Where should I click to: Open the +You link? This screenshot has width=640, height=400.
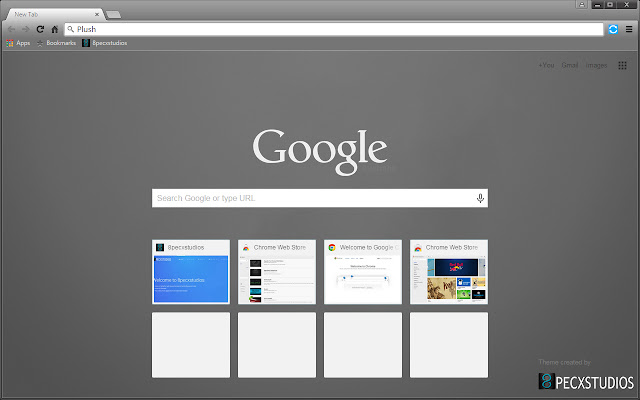[x=546, y=65]
